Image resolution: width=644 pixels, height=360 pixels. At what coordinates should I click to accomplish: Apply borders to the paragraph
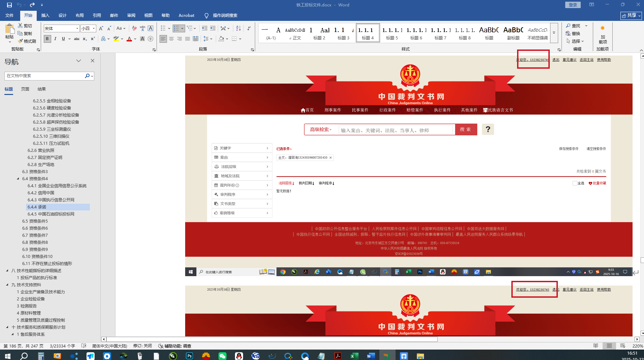click(x=235, y=39)
